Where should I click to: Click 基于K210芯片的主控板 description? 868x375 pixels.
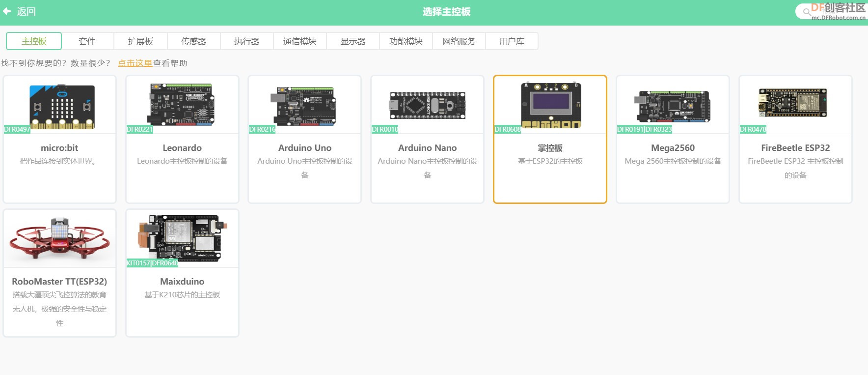pyautogui.click(x=182, y=295)
